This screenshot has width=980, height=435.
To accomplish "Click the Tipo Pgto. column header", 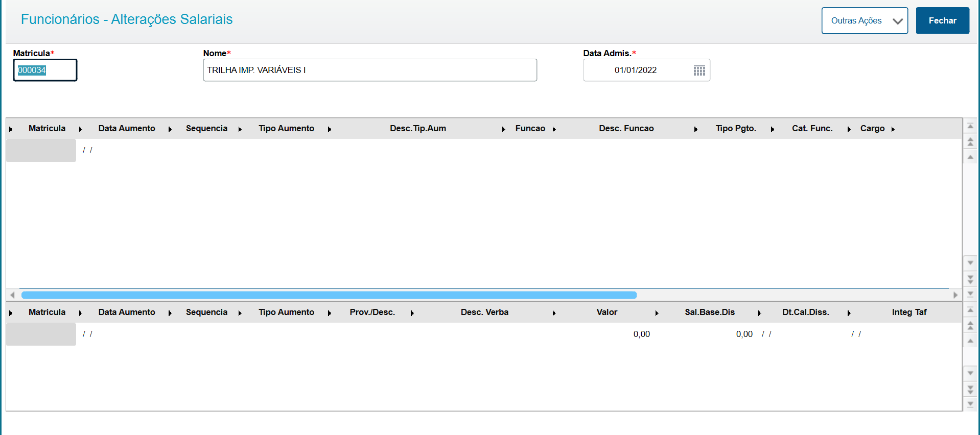I will [x=735, y=129].
